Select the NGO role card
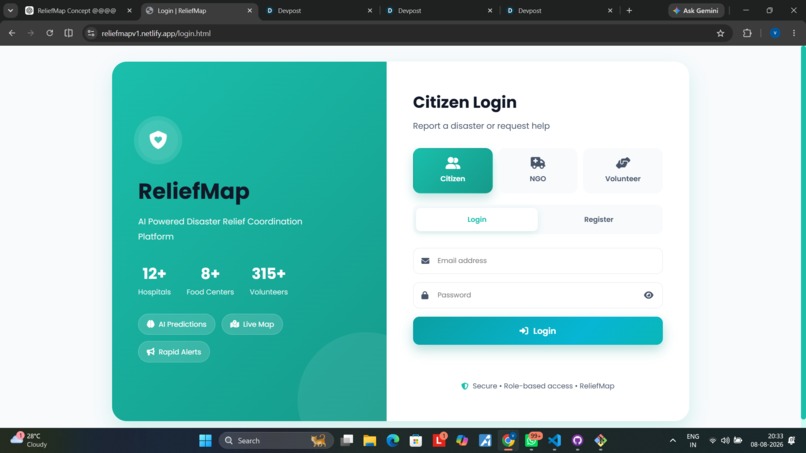The width and height of the screenshot is (806, 453). [538, 171]
